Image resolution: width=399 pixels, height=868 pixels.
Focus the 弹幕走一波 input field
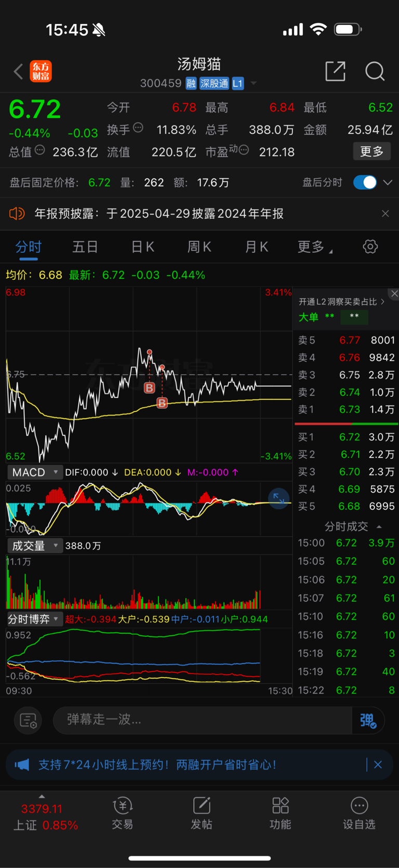tap(203, 720)
